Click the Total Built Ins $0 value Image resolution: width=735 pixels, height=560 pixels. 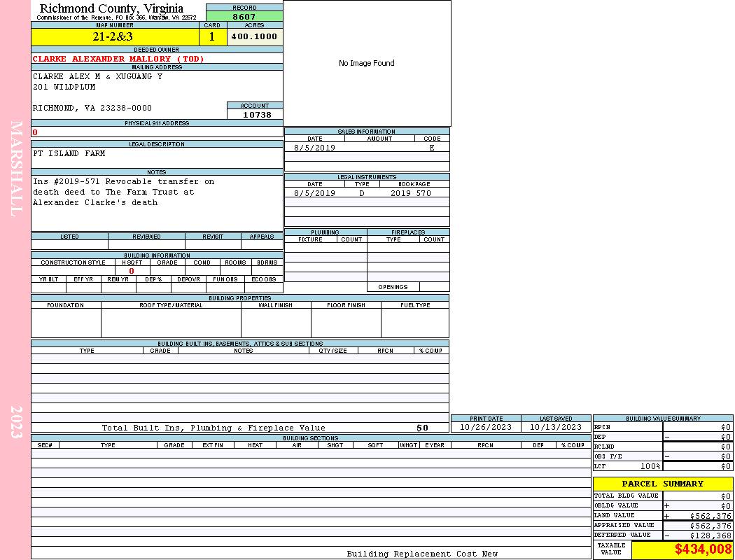(422, 428)
